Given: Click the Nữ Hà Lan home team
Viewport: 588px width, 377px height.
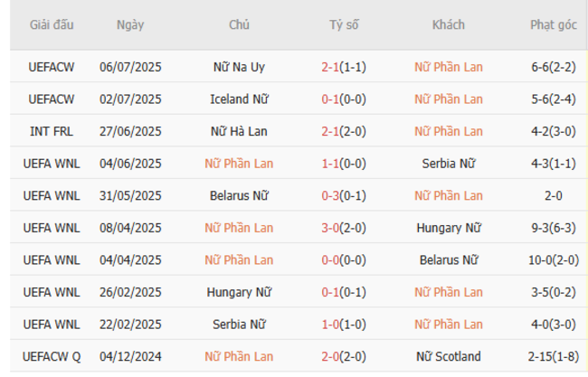Looking at the screenshot, I should (239, 132).
